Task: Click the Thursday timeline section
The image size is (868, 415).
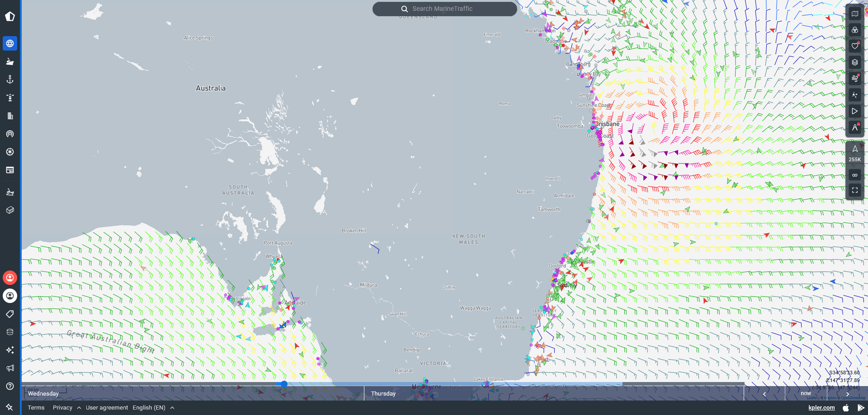Action: pos(554,393)
